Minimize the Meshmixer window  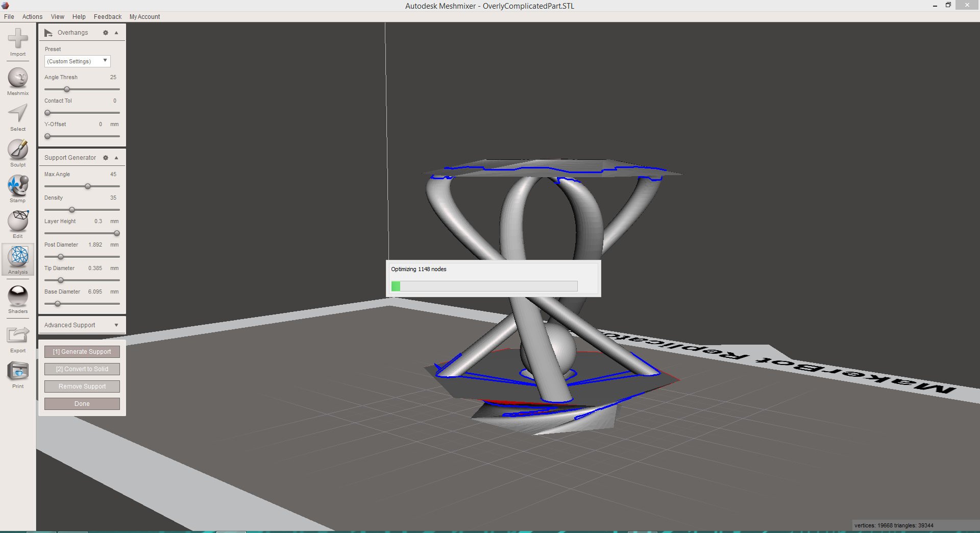click(935, 5)
